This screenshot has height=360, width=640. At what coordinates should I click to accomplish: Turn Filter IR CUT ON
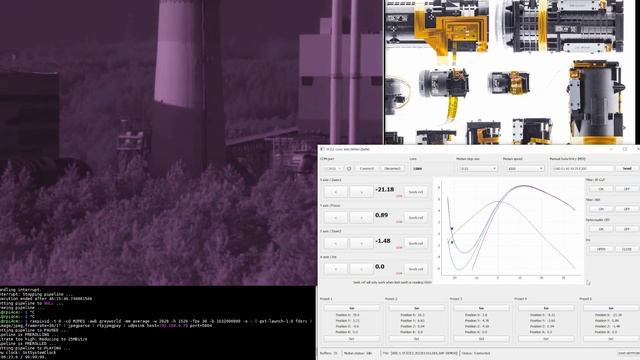click(x=601, y=189)
